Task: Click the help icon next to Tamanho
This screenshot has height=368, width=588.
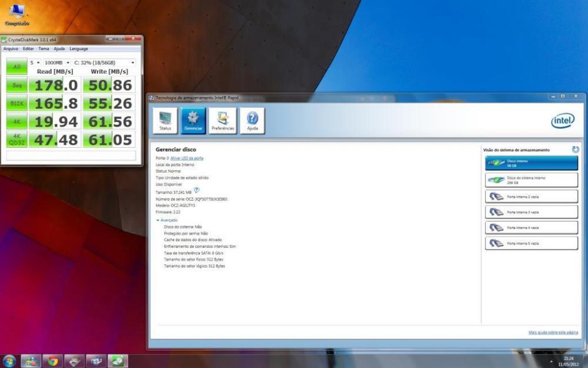Action: point(196,190)
